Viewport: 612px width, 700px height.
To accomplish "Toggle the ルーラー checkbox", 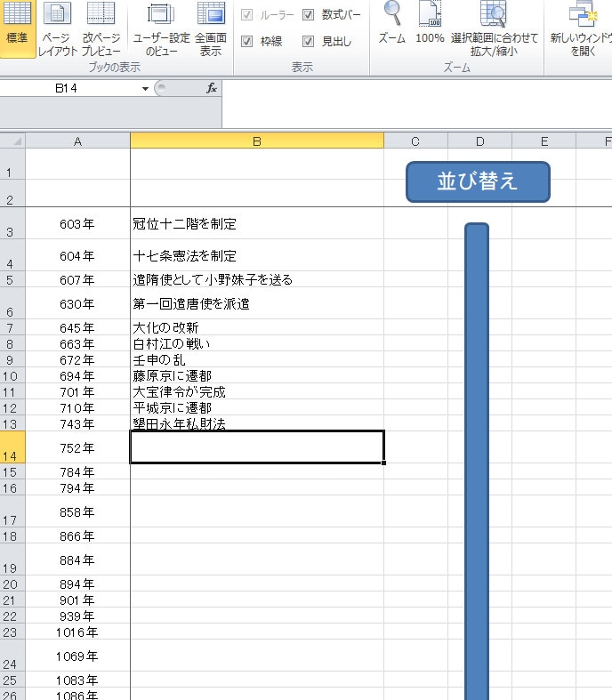I will [247, 15].
